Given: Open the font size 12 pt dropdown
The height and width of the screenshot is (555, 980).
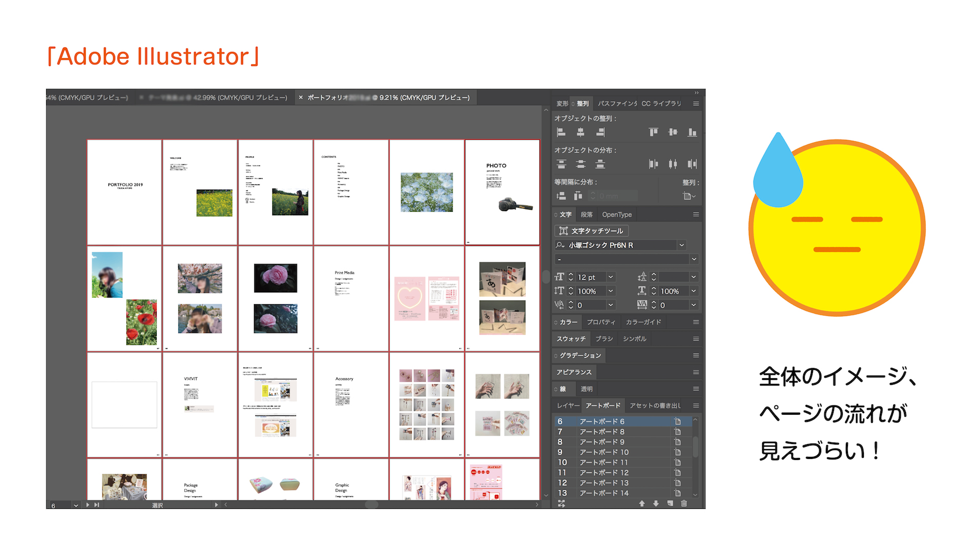Looking at the screenshot, I should 611,277.
